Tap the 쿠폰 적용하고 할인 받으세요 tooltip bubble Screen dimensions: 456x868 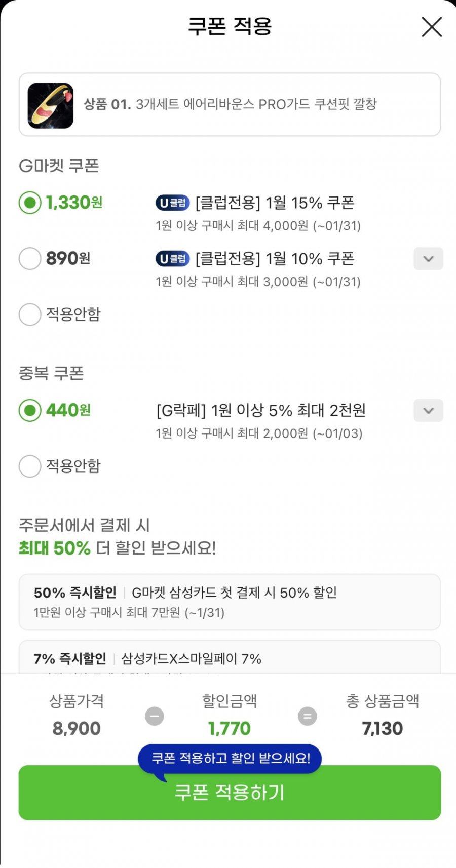coord(231,758)
